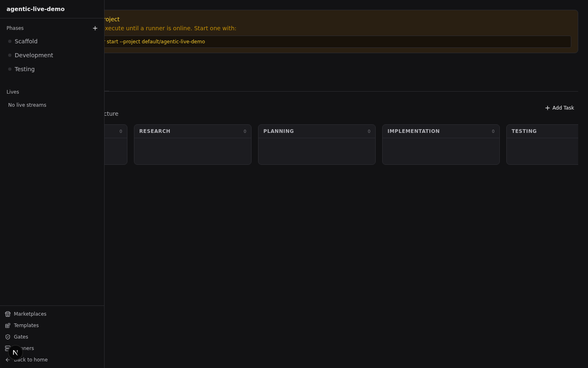Open the Testing phase in sidebar
Viewport: 588px width, 368px height.
coord(24,69)
